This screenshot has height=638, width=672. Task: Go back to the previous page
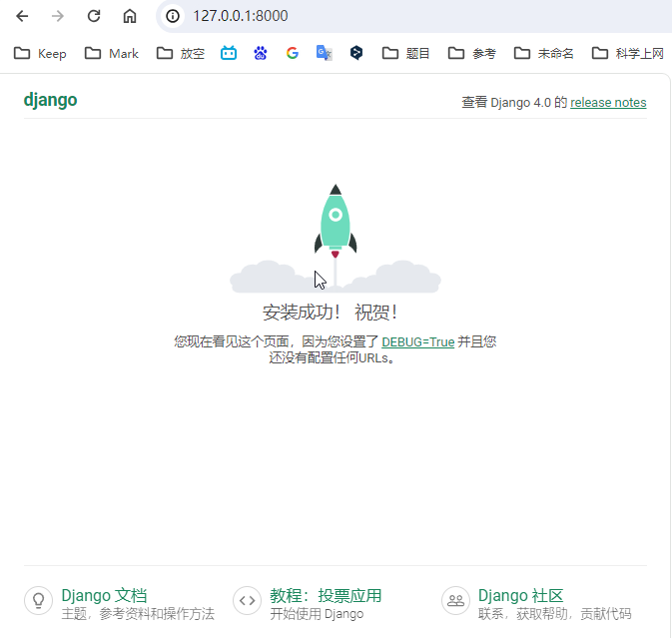22,16
